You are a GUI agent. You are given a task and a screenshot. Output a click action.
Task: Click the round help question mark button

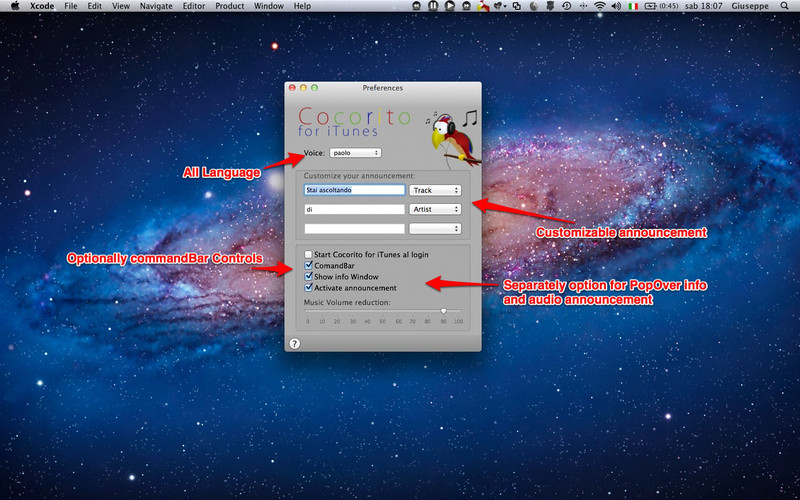pyautogui.click(x=294, y=343)
